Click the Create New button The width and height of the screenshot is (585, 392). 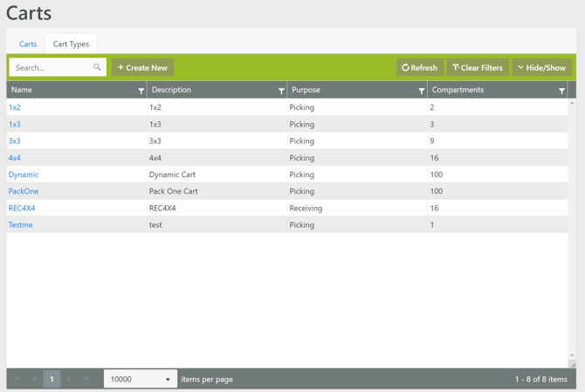pos(142,67)
